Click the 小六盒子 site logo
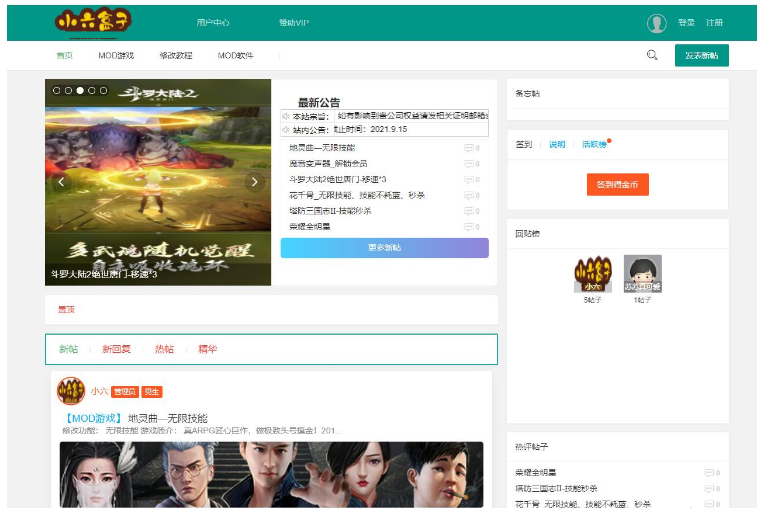760x508 pixels. tap(93, 22)
